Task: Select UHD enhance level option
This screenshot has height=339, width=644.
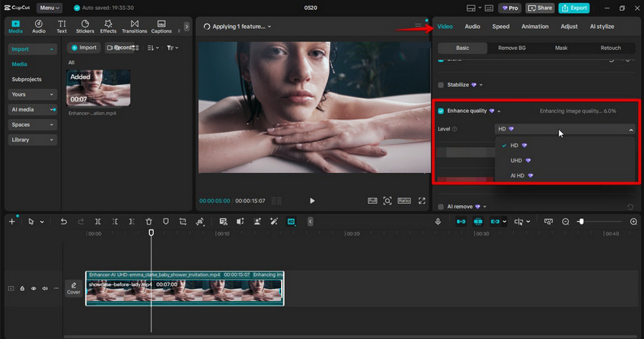Action: 565,161
